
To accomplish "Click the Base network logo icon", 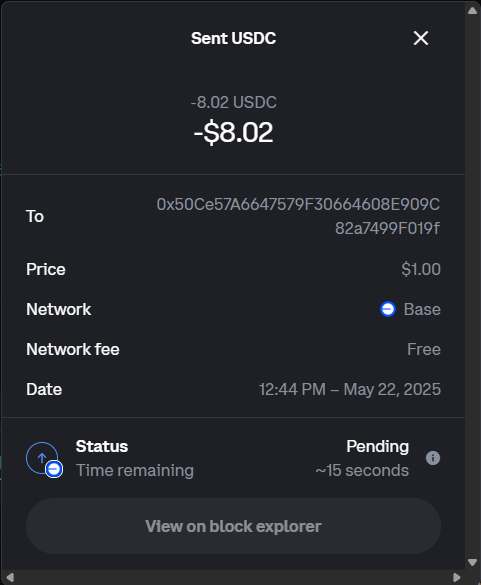I will pos(388,309).
